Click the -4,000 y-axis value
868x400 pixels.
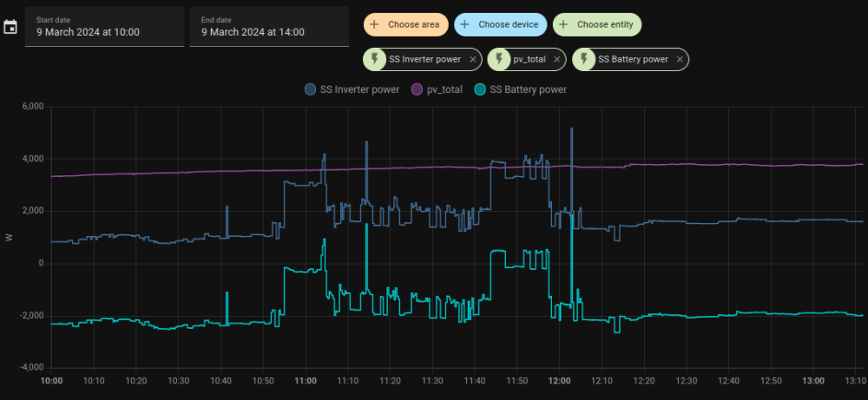pos(33,367)
